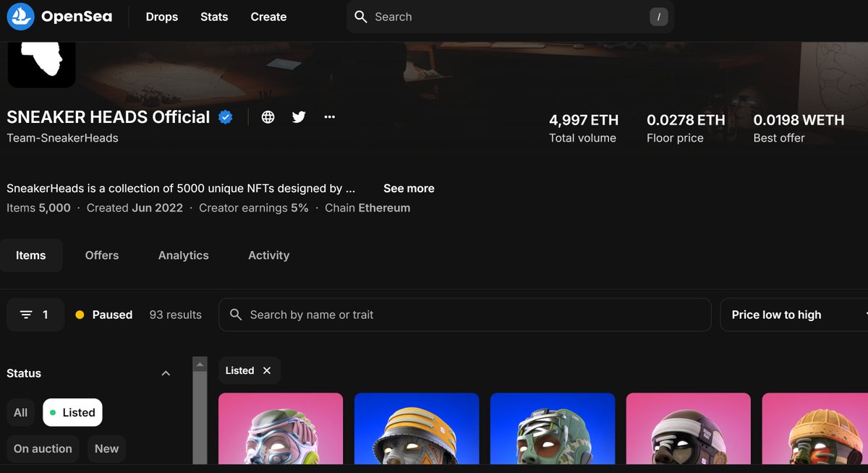Click the Chain Ethereum text
This screenshot has width=868, height=473.
[x=367, y=208]
